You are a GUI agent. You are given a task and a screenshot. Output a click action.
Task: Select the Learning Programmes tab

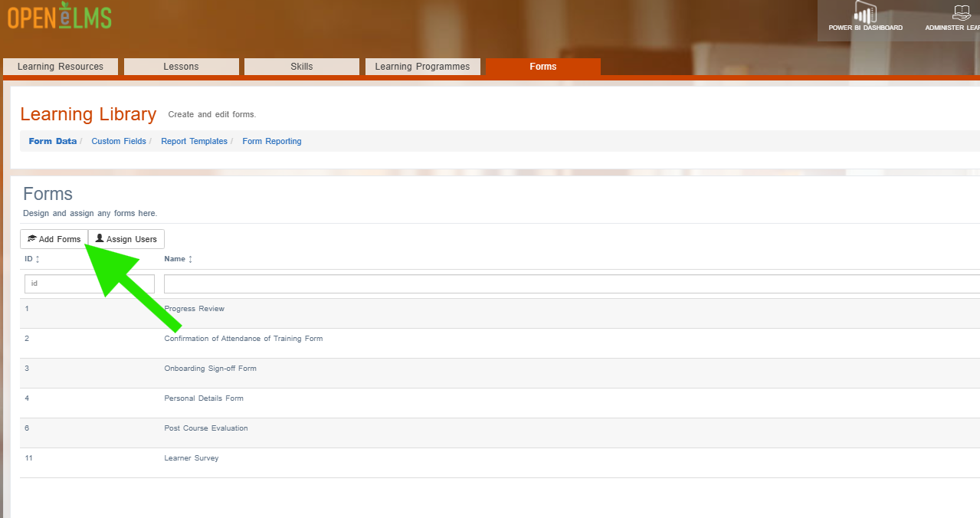423,67
